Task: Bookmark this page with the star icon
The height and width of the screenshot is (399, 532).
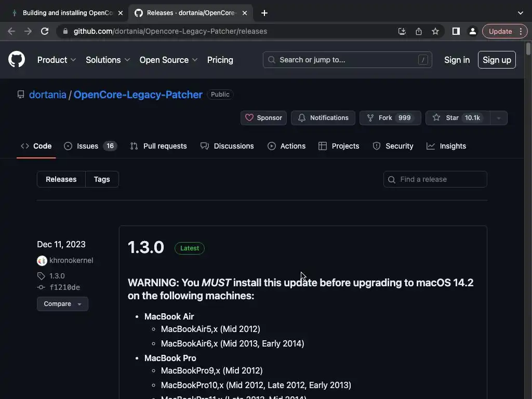Action: point(435,31)
